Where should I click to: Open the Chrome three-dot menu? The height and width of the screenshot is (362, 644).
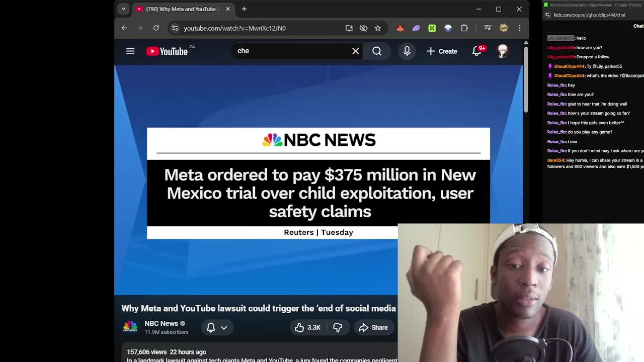pos(520,28)
